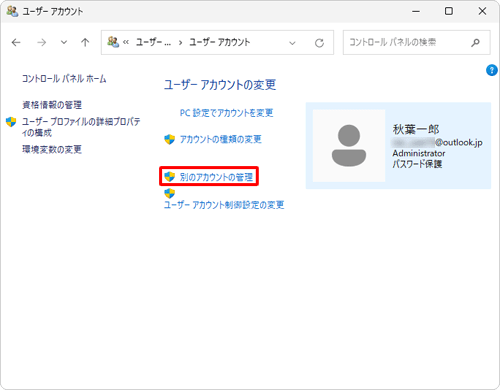Click the パスワード保護 status text
The width and height of the screenshot is (500, 390).
pos(417,164)
